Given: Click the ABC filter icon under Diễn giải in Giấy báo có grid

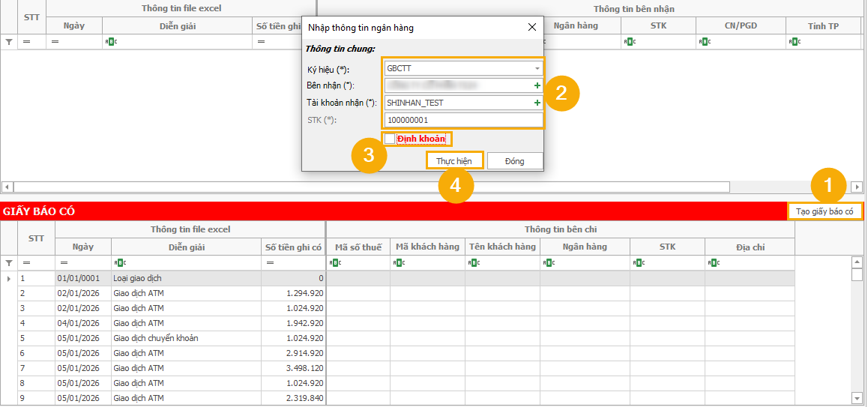Looking at the screenshot, I should pyautogui.click(x=118, y=263).
